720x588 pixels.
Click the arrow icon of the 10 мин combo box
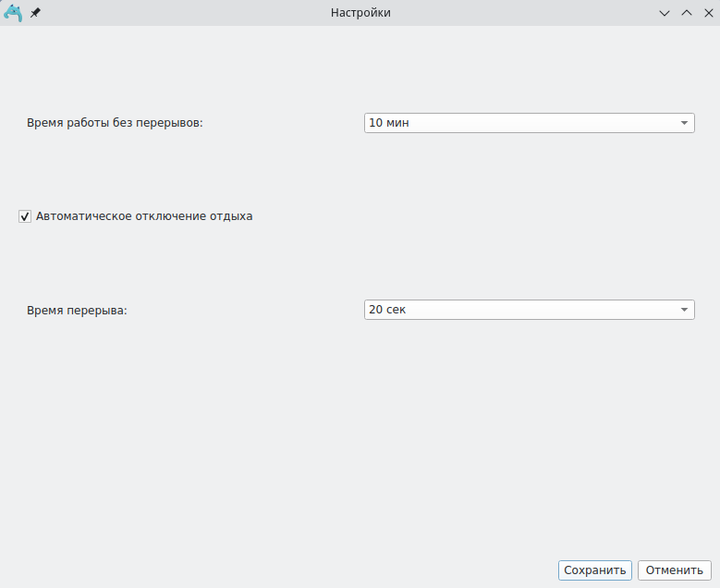[684, 123]
